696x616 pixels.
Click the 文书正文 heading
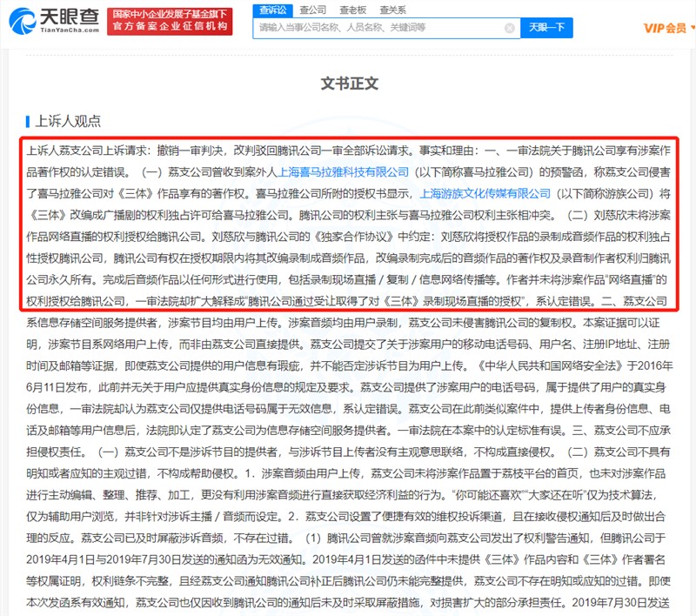point(350,84)
